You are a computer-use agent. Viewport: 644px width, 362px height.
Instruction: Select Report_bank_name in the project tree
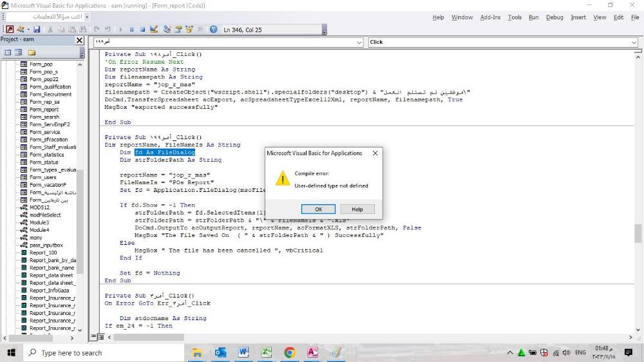tap(52, 267)
